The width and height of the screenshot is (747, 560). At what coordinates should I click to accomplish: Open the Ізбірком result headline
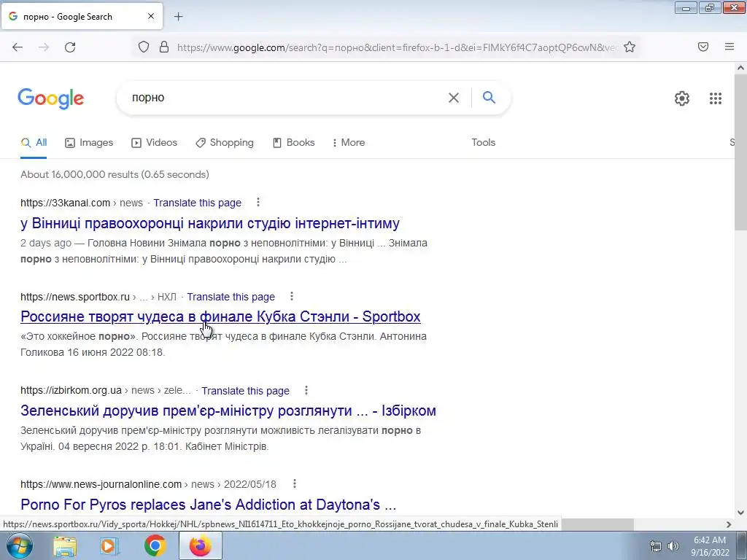[228, 410]
